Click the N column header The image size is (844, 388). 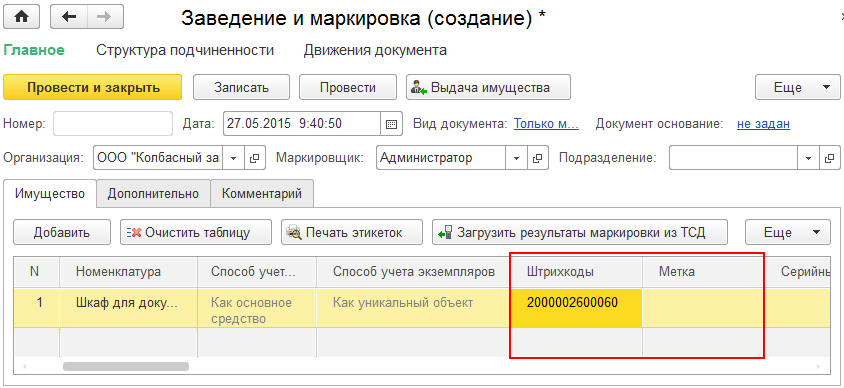37,272
